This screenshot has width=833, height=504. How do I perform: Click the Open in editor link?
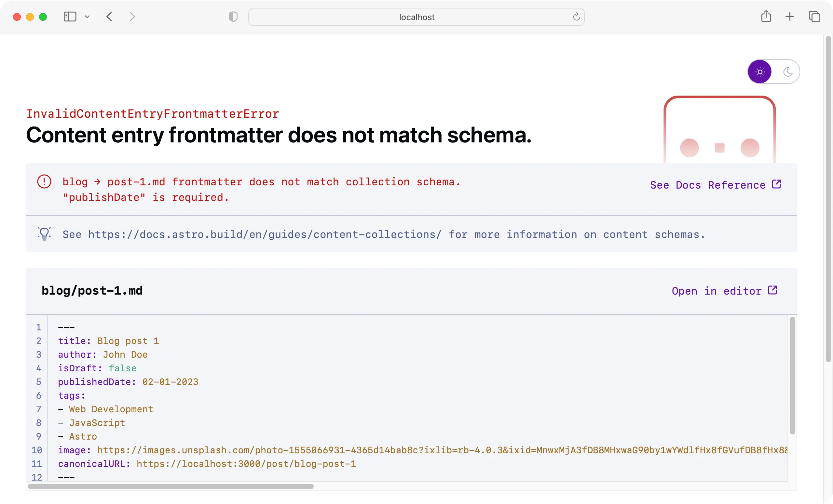724,291
